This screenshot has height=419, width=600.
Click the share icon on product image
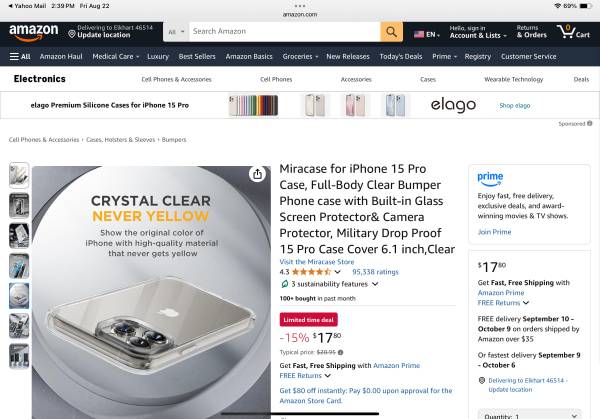pos(258,174)
